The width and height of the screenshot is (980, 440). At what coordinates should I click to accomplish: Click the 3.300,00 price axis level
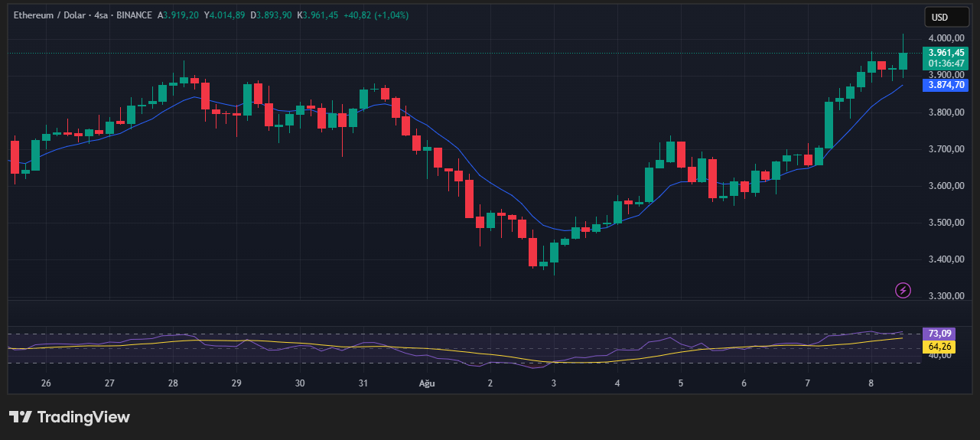[x=945, y=296]
